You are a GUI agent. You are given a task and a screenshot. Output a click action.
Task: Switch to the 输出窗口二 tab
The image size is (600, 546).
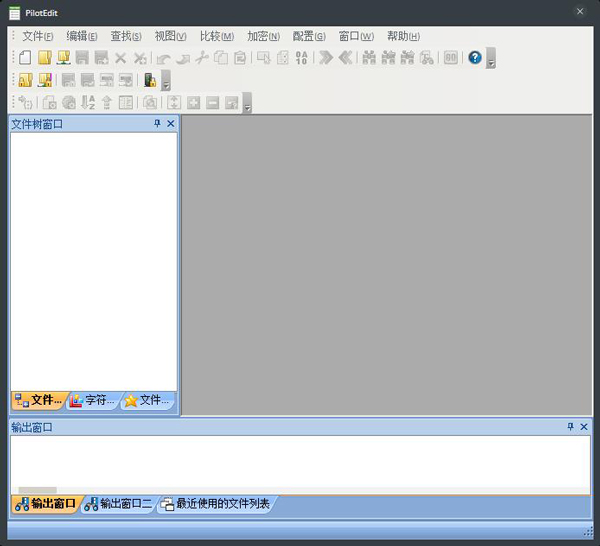[118, 504]
